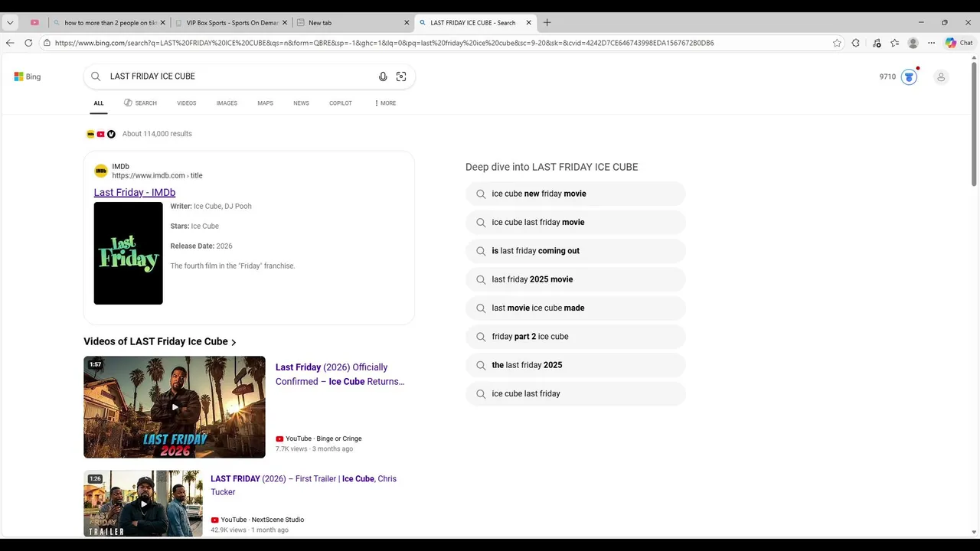Search 'ice cube last friday movie' suggestion
The image size is (980, 551).
pyautogui.click(x=576, y=222)
